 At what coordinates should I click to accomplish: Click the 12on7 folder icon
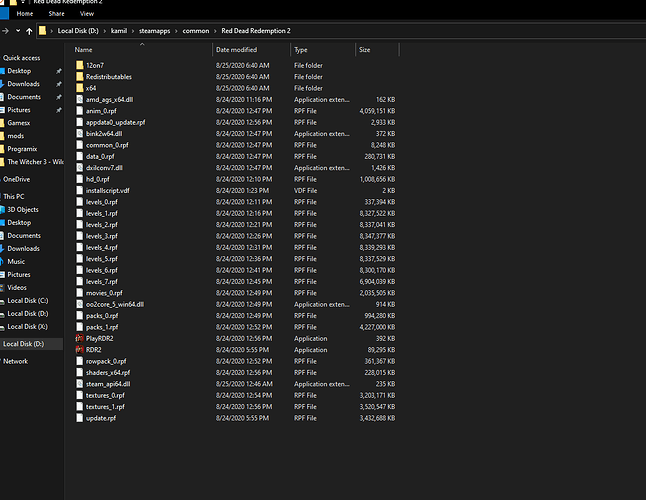tap(80, 65)
